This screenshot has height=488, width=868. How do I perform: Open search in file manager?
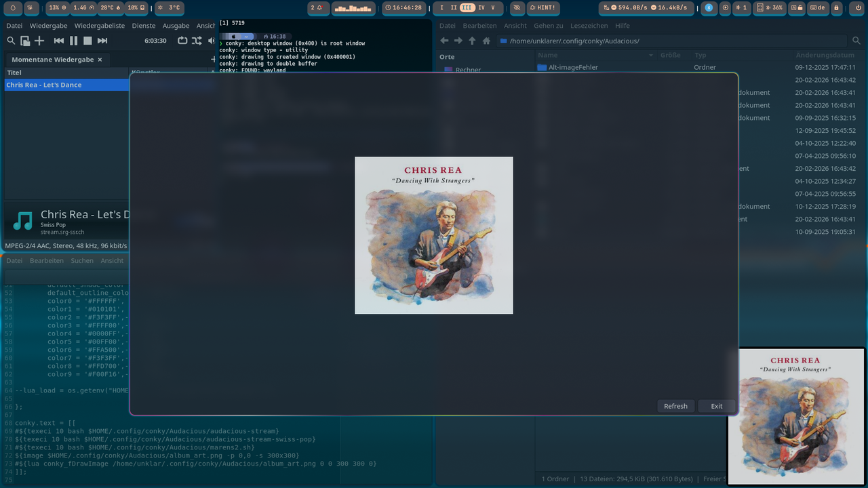click(x=857, y=41)
